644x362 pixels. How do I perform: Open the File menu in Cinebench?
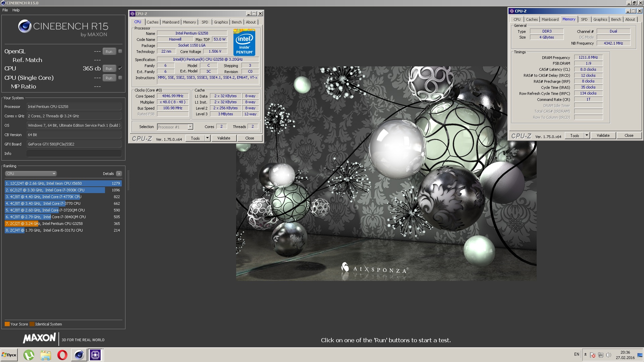(x=5, y=10)
